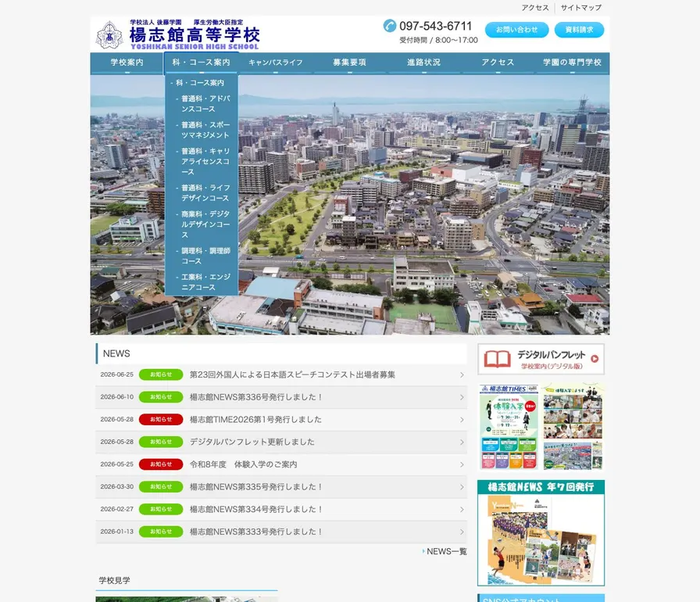Open the top アクセス utility link
The width and height of the screenshot is (700, 602).
pos(535,8)
